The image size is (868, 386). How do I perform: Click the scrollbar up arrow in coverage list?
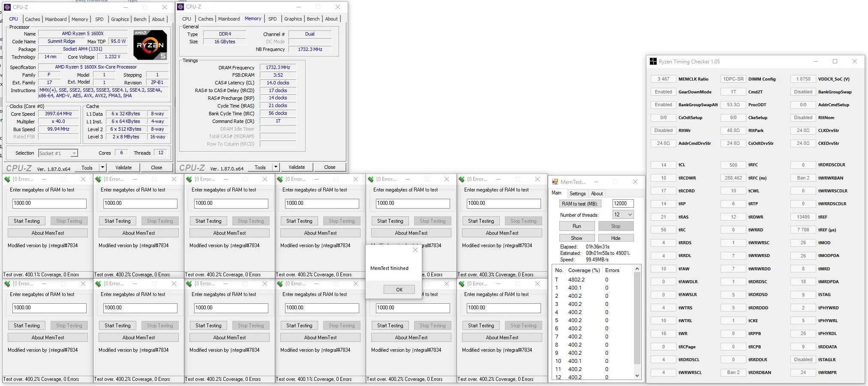pyautogui.click(x=637, y=269)
